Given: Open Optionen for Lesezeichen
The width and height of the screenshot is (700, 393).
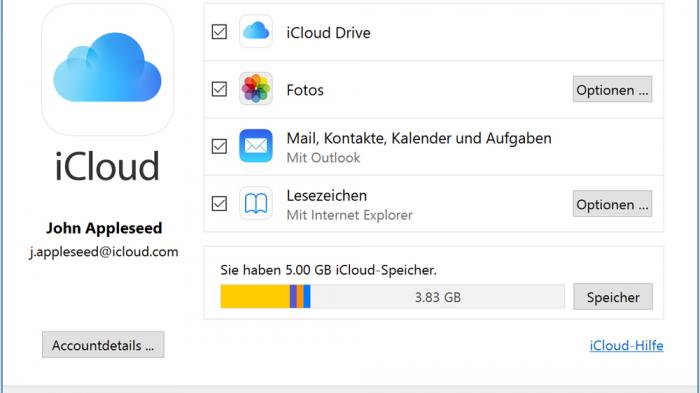Looking at the screenshot, I should 612,204.
